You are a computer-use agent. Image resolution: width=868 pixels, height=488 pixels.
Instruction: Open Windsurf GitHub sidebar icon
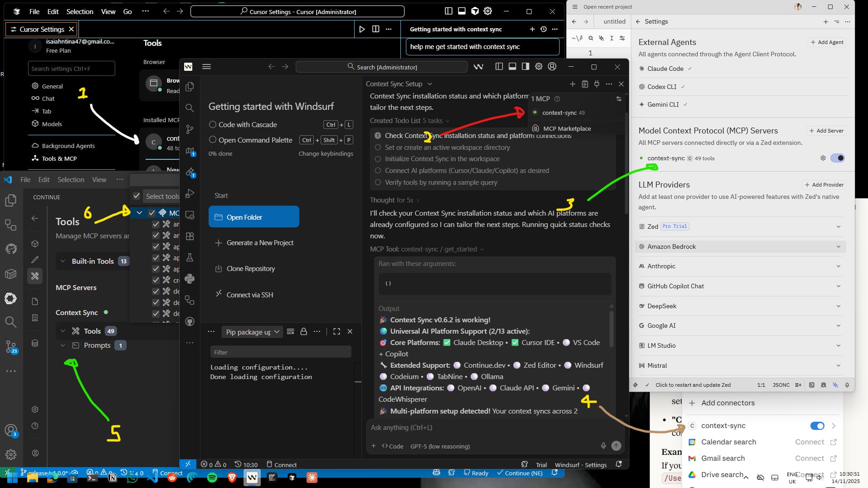[190, 321]
